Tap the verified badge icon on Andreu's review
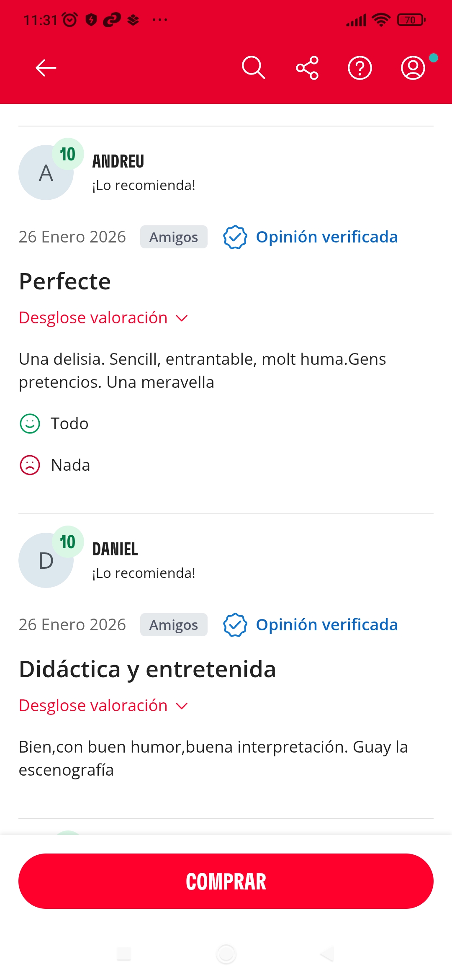Viewport: 452px width, 980px height. [x=235, y=237]
